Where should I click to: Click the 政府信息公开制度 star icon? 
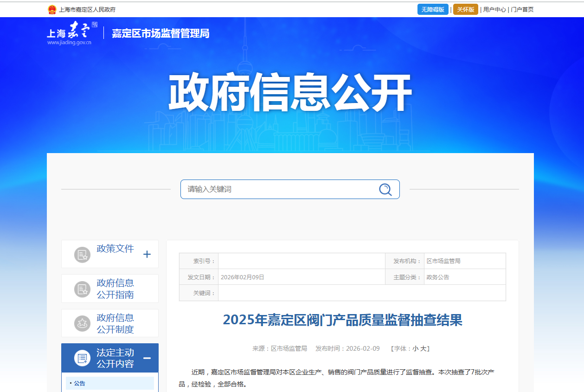pyautogui.click(x=82, y=323)
